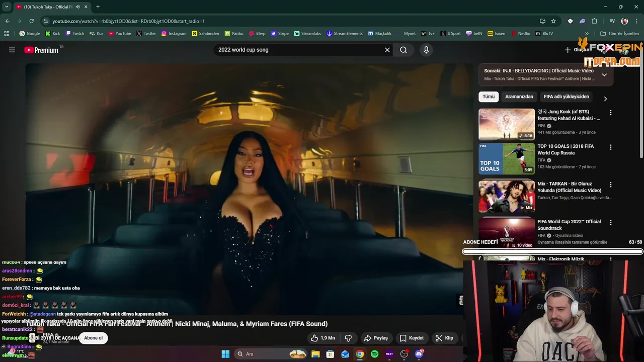The width and height of the screenshot is (644, 362).
Task: Open Discord from taskbar
Action: point(419,354)
